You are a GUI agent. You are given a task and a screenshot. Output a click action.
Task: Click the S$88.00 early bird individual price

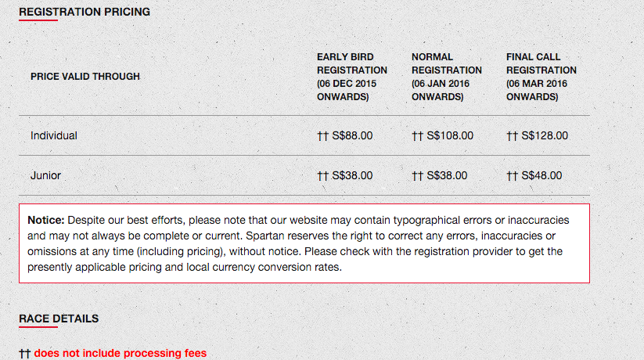352,135
